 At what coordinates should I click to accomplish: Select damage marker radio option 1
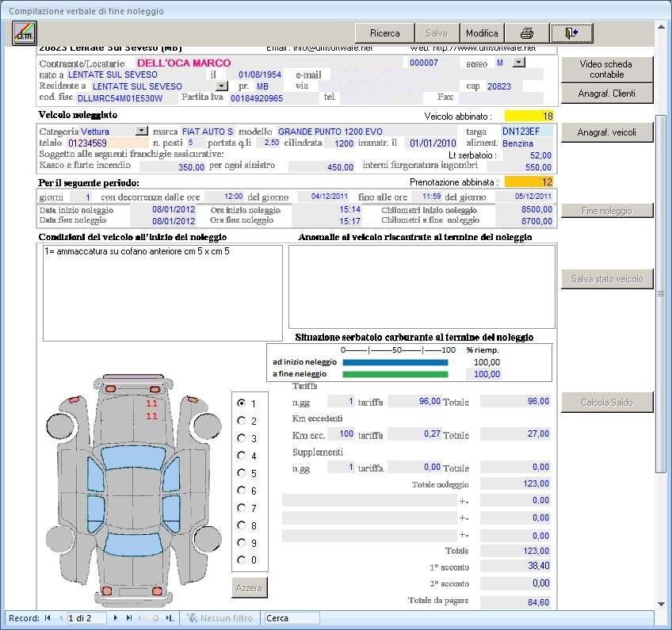[x=241, y=403]
